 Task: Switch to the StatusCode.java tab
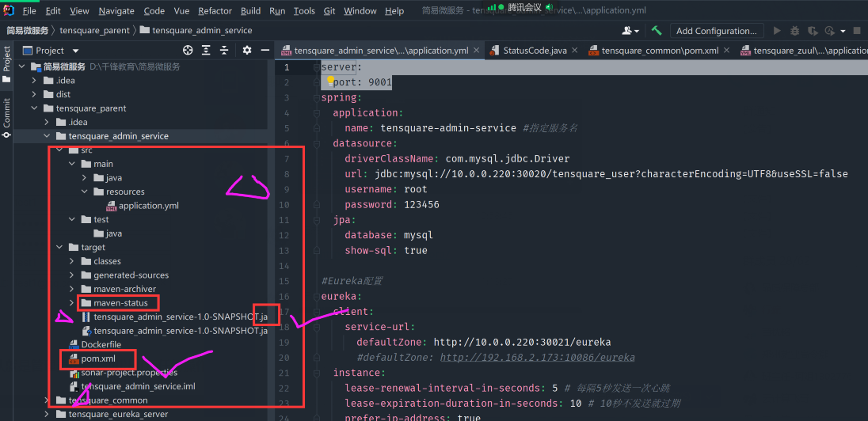(535, 51)
